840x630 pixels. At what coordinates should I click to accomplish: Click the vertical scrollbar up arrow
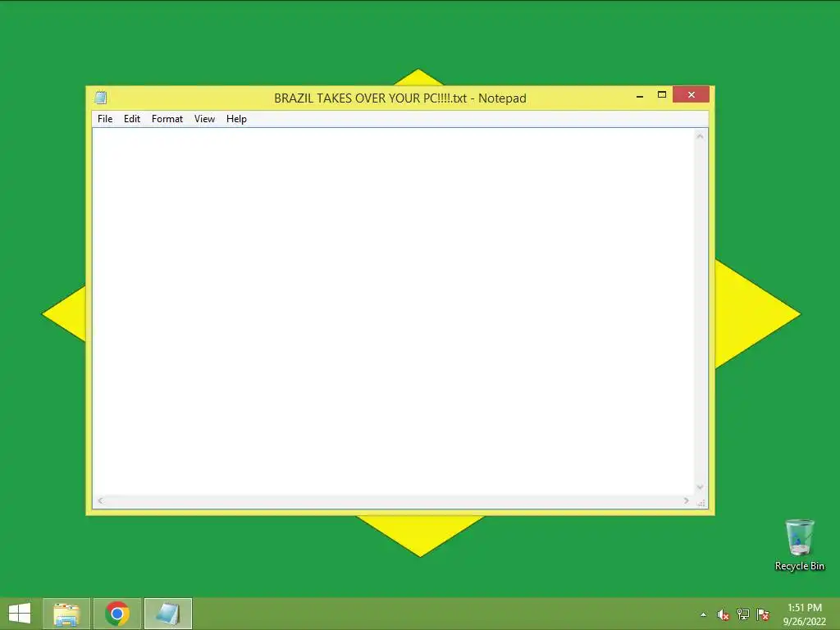700,136
